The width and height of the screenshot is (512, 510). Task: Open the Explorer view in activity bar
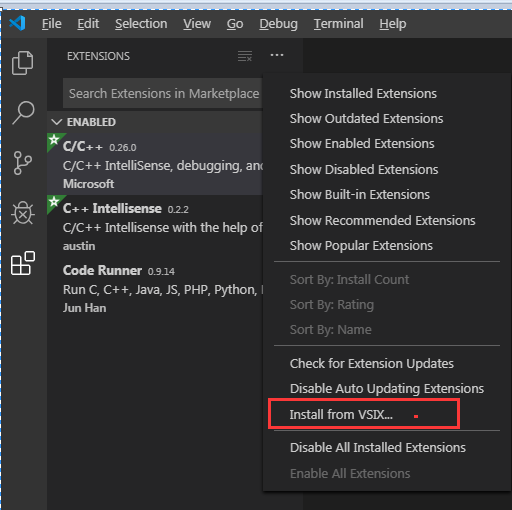coord(22,63)
